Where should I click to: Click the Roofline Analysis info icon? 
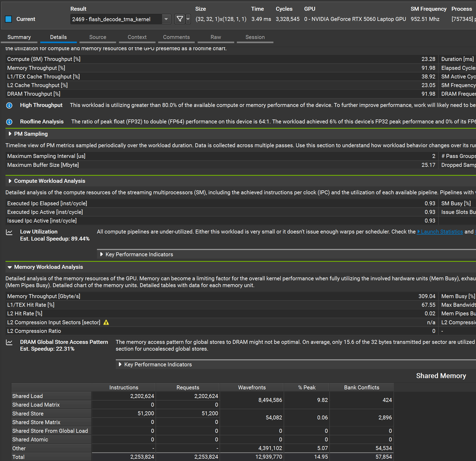tap(9, 122)
